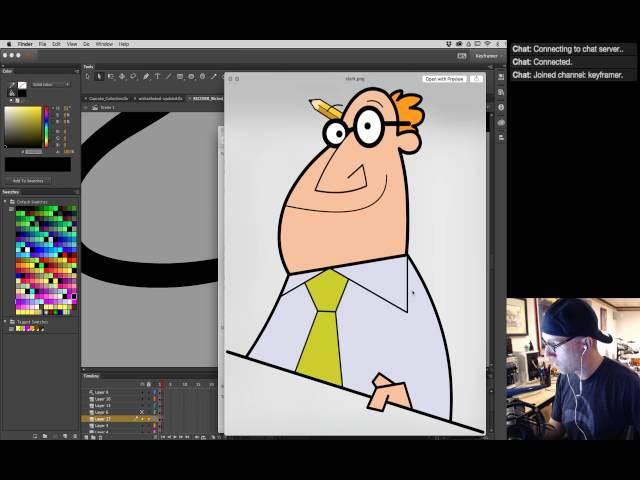Click the stroke color pencil icon
Viewport: 640px width, 480px height.
pyautogui.click(x=12, y=85)
